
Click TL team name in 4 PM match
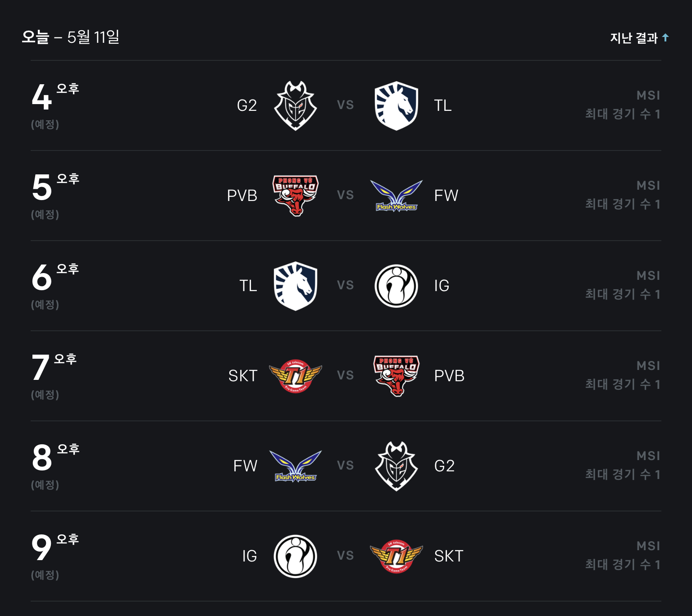tap(443, 105)
